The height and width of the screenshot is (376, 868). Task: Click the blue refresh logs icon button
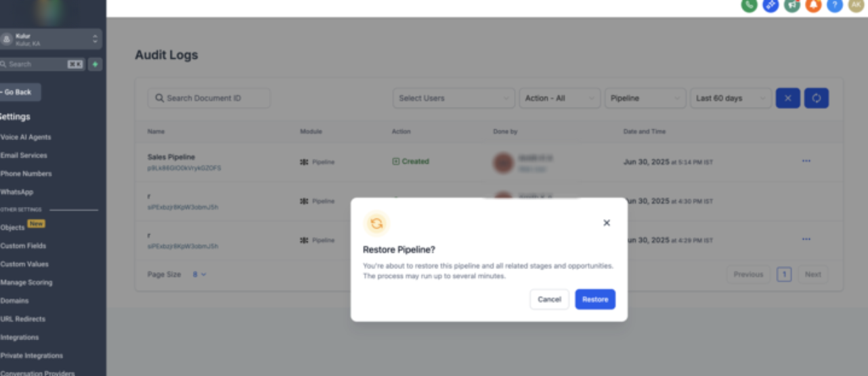(816, 98)
